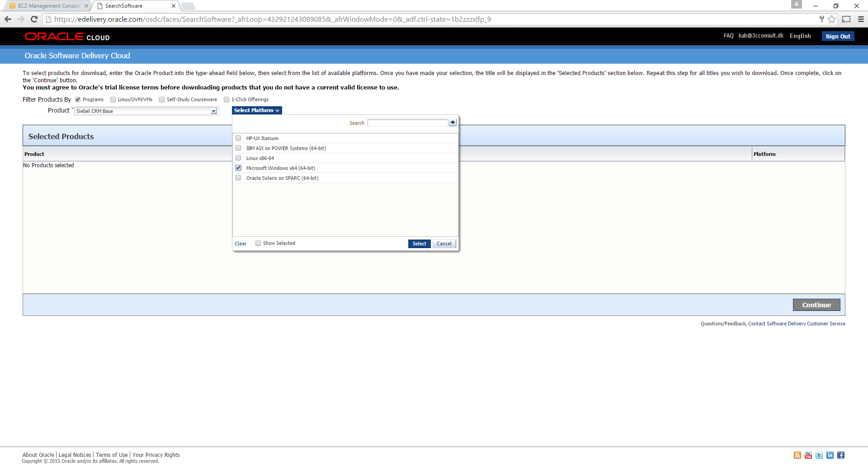
Task: Close the EC2 Management Console tab
Action: pyautogui.click(x=86, y=6)
